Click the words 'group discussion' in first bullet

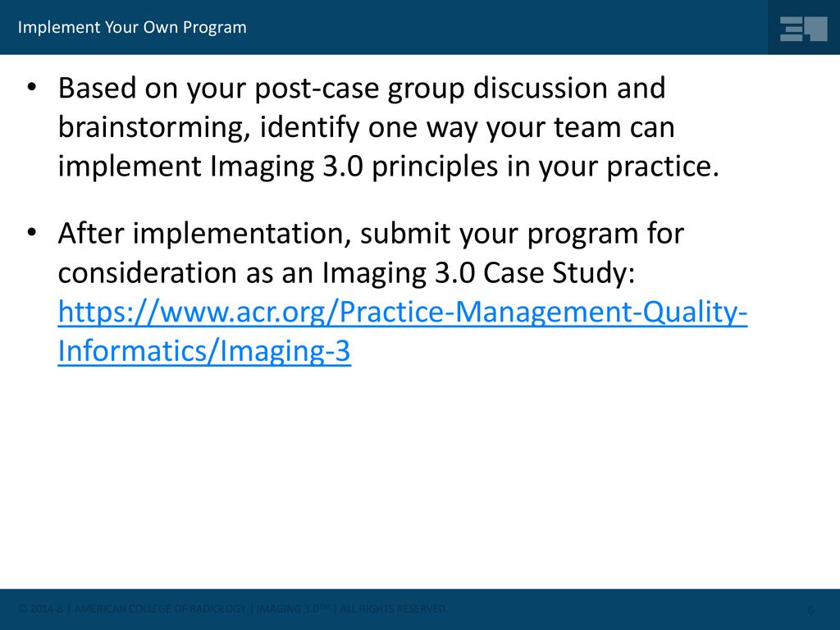pyautogui.click(x=526, y=89)
